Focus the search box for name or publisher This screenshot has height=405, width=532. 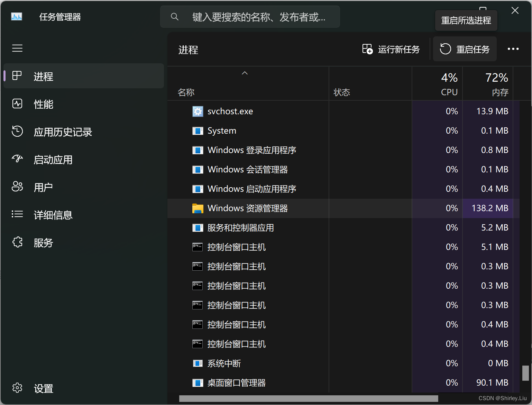pyautogui.click(x=250, y=17)
